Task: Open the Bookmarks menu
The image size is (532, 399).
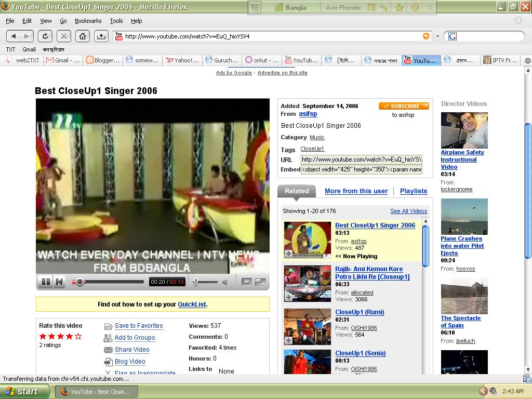Action: tap(88, 21)
